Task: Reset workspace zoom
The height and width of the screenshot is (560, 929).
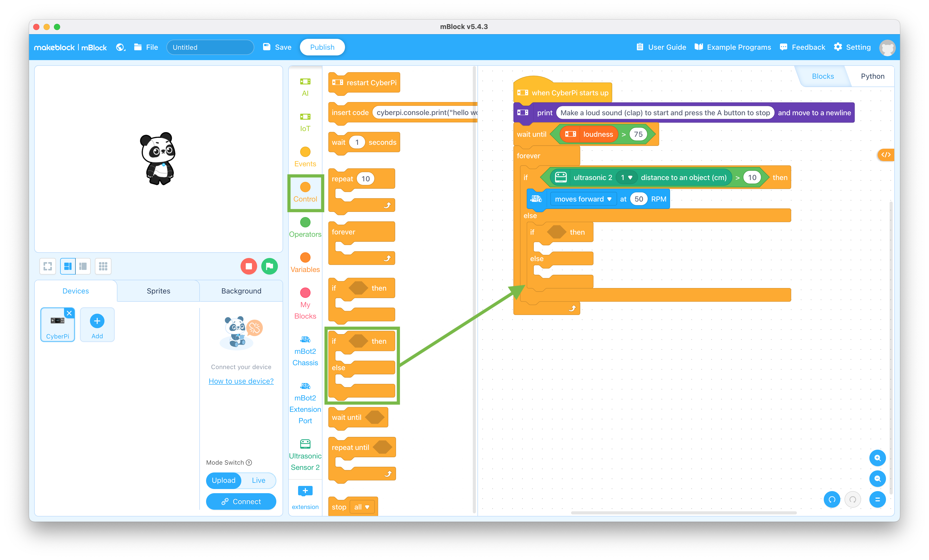Action: click(x=877, y=499)
